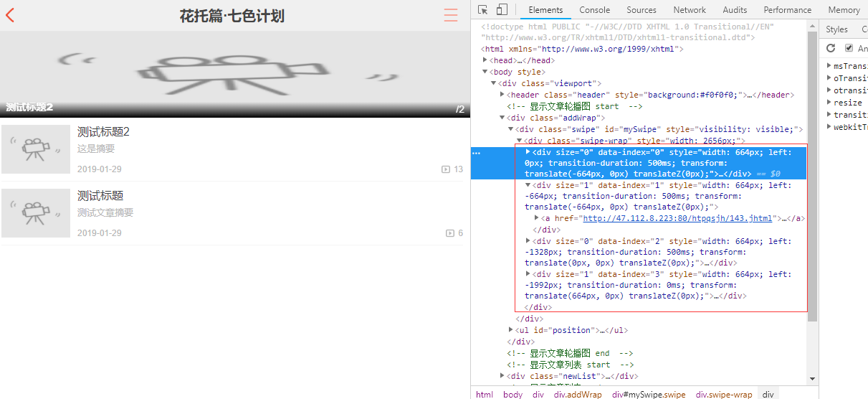Screen dimensions: 868x399
Task: Open the Network tab
Action: point(690,10)
